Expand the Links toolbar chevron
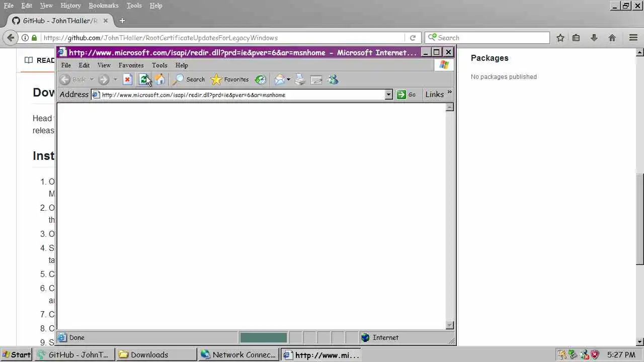The image size is (644, 362). 449,93
